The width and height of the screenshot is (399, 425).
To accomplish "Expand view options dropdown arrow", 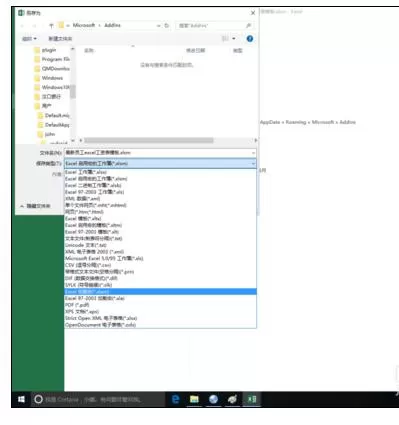I will [234, 39].
